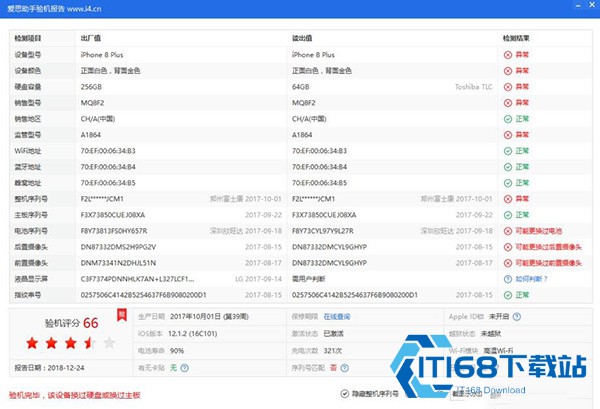Select factory front camera serial DNM73341N2DHJL51N
Viewport: 600px width, 409px height.
(118, 263)
